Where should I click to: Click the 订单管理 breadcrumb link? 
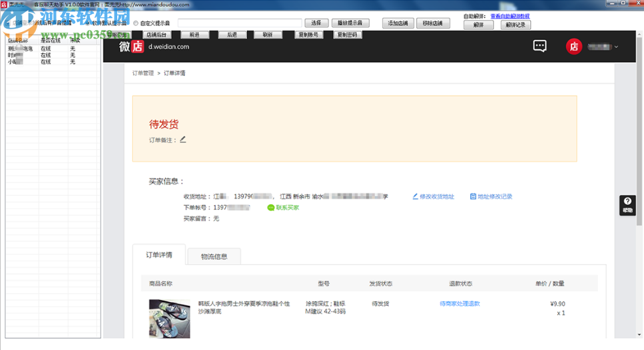coord(143,73)
